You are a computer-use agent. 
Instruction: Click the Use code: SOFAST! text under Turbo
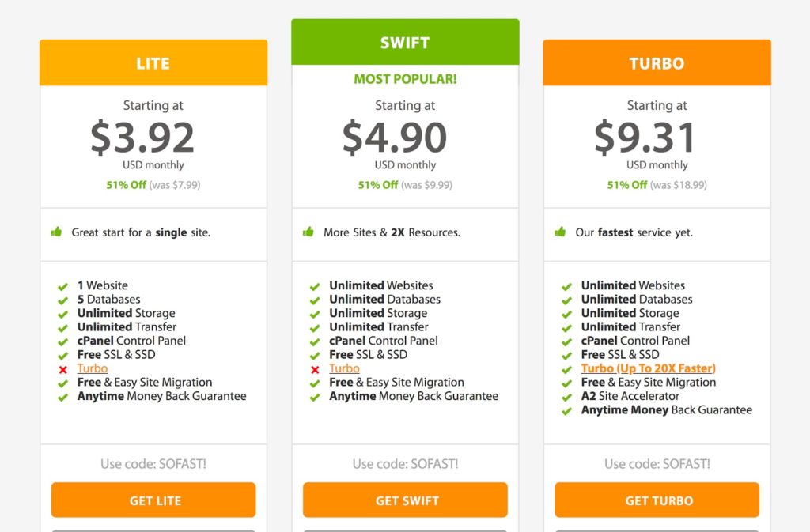click(657, 464)
